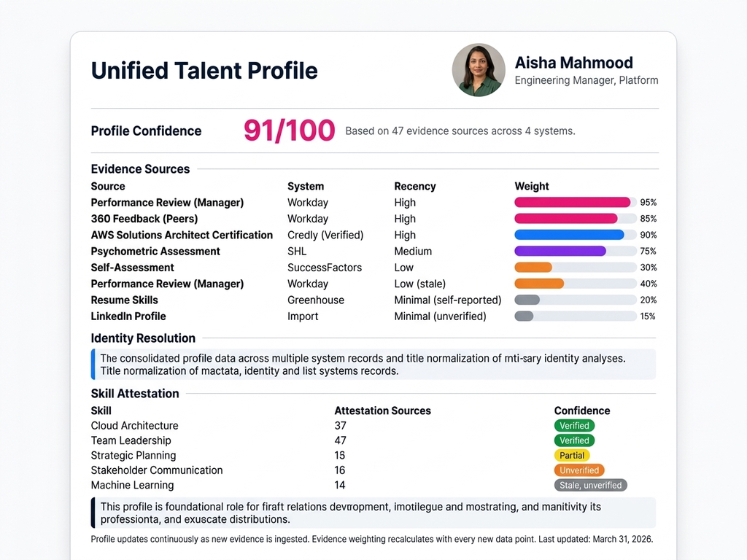
Task: Select the LinkedIn Profile source
Action: point(128,316)
